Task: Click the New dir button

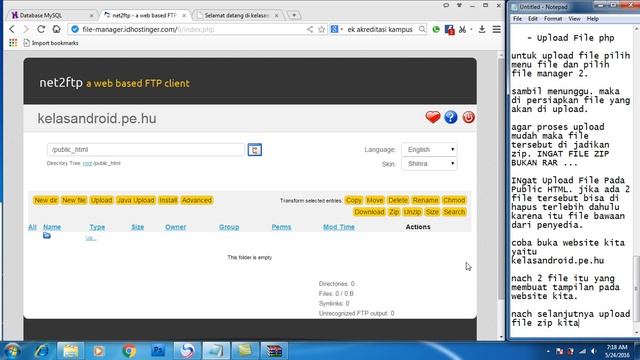Action: click(x=46, y=200)
